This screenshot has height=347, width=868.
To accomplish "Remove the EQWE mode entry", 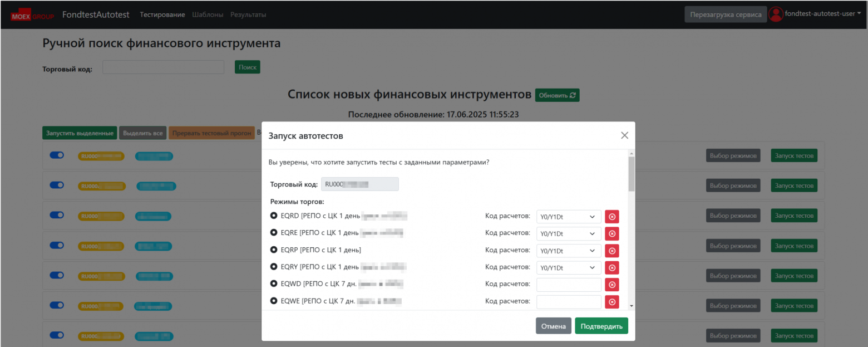I will 611,301.
